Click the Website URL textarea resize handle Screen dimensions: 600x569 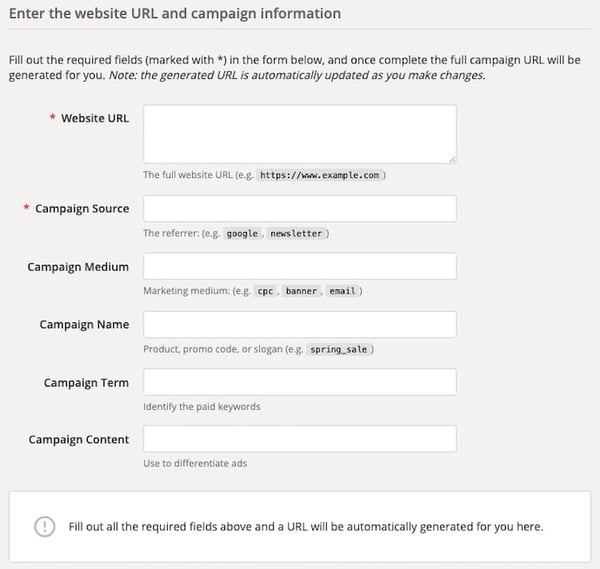(453, 159)
